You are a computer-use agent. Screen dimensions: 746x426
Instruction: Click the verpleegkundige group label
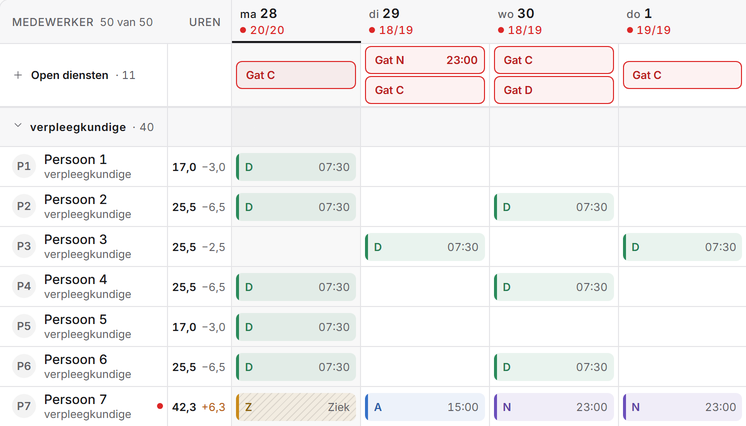[x=78, y=127]
